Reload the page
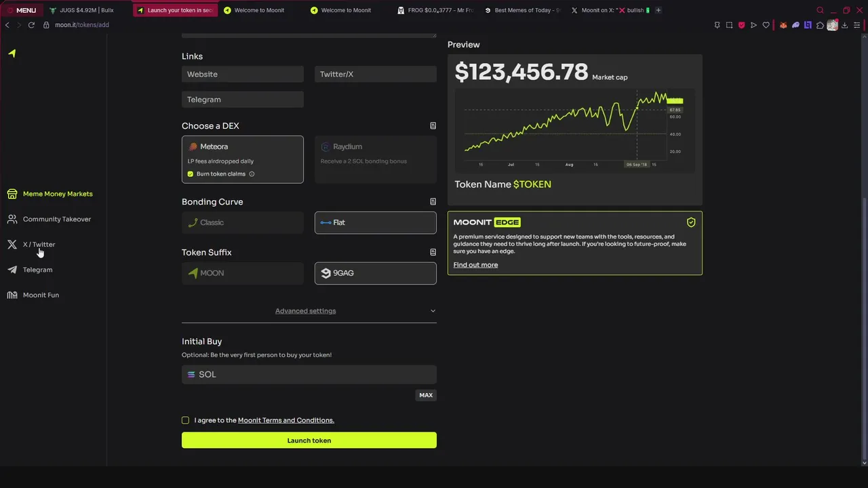 point(31,25)
